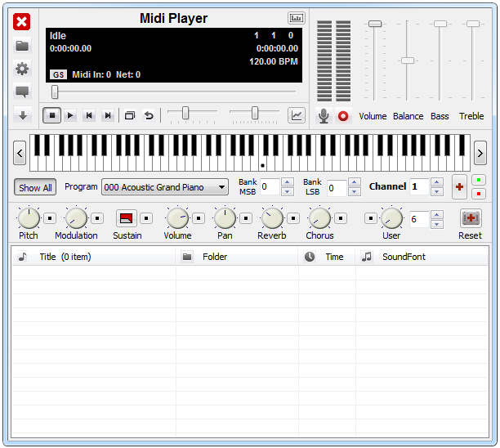Toggle the square button next to Reverb

(x=293, y=218)
